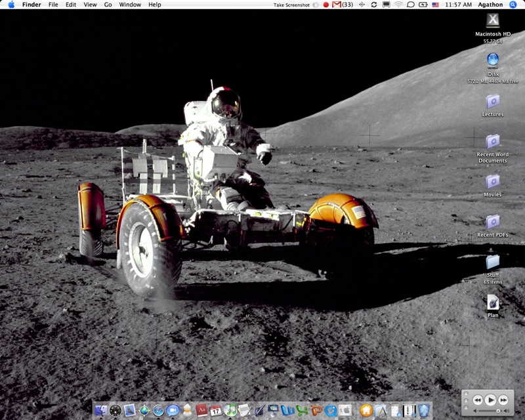525x420 pixels.
Task: Skip to next track in mini player
Action: point(503,400)
